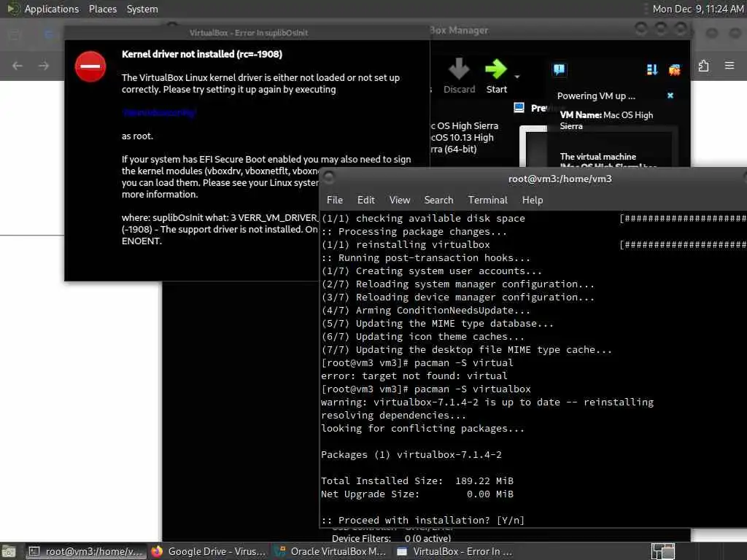Open the dropdown arrow beside Start
The image size is (747, 560).
[517, 76]
